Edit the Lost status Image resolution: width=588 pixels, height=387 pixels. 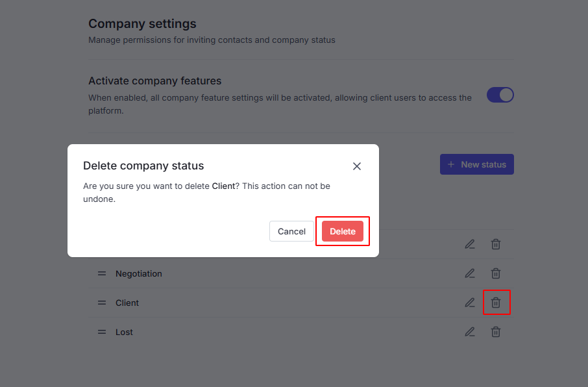point(470,332)
